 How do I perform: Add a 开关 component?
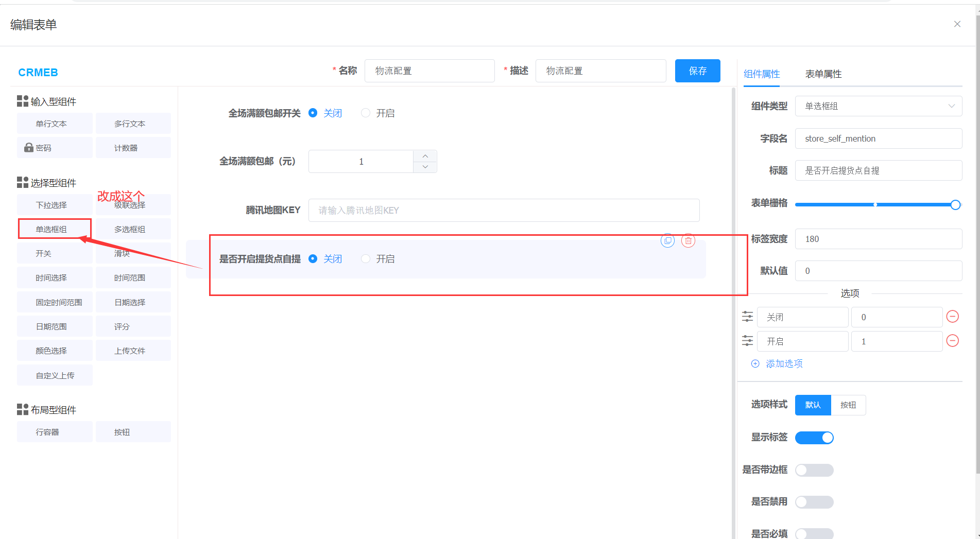click(55, 253)
